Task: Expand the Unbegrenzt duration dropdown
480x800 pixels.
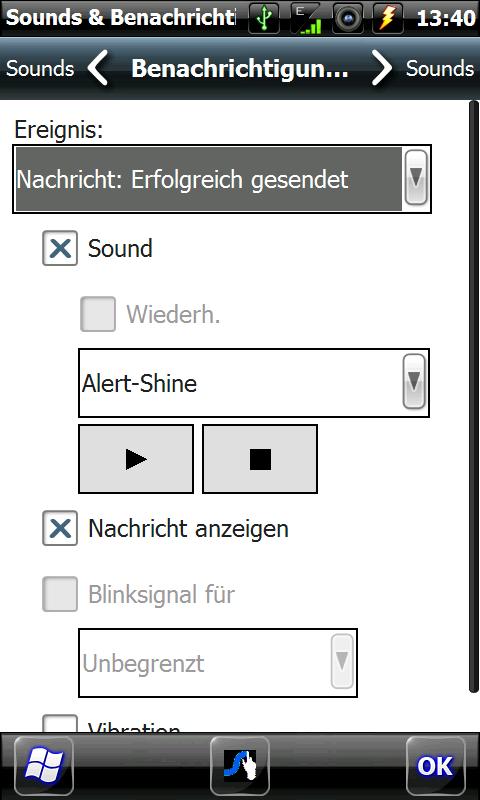Action: coord(218,663)
